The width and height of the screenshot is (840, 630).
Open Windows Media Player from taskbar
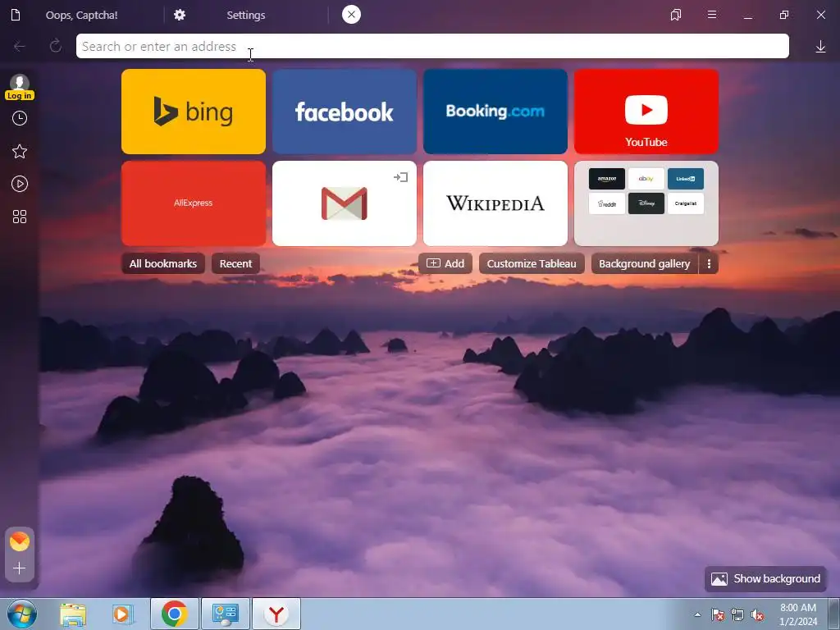(123, 614)
